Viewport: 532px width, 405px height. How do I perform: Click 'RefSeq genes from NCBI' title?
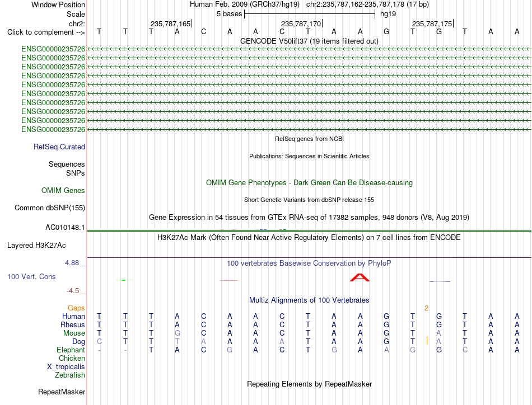tap(309, 139)
